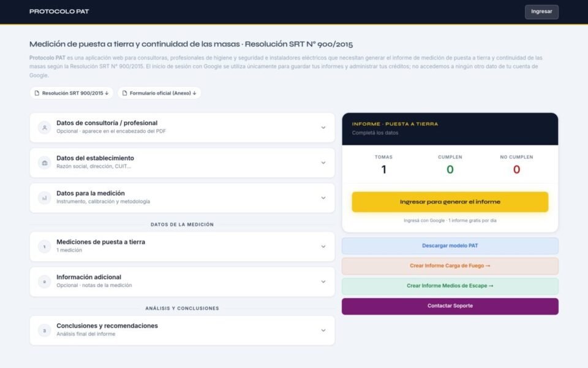Screen dimensions: 588x368
Task: Expand Datos de consultoría / profesional chevron
Action: click(323, 128)
